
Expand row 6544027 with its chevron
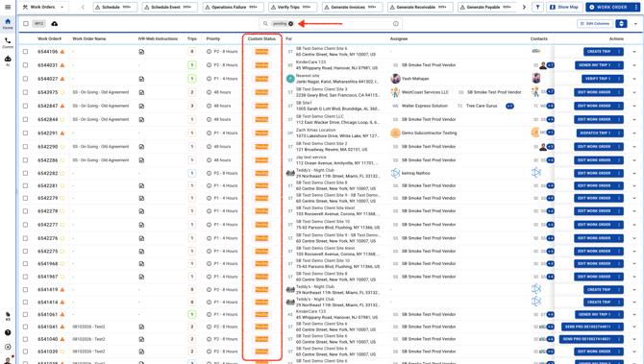634,79
